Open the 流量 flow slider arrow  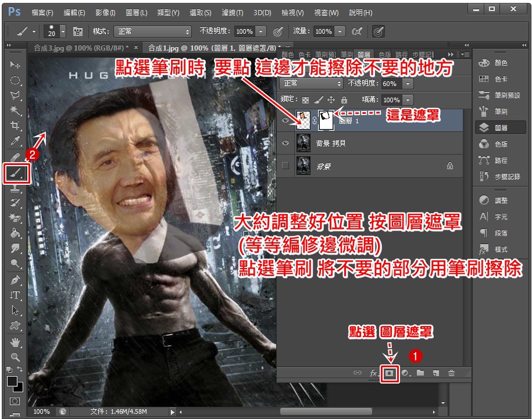340,31
